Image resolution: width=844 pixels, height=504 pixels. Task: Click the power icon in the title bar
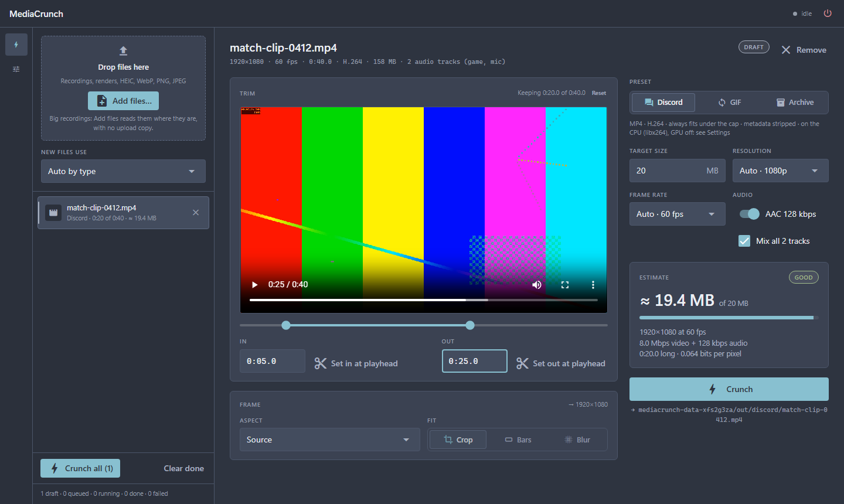click(x=828, y=13)
